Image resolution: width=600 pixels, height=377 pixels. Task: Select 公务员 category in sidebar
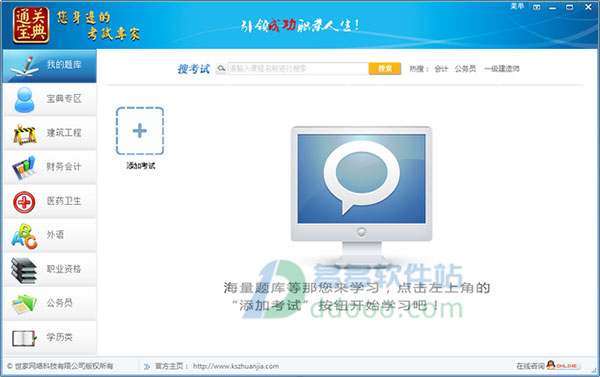click(50, 304)
